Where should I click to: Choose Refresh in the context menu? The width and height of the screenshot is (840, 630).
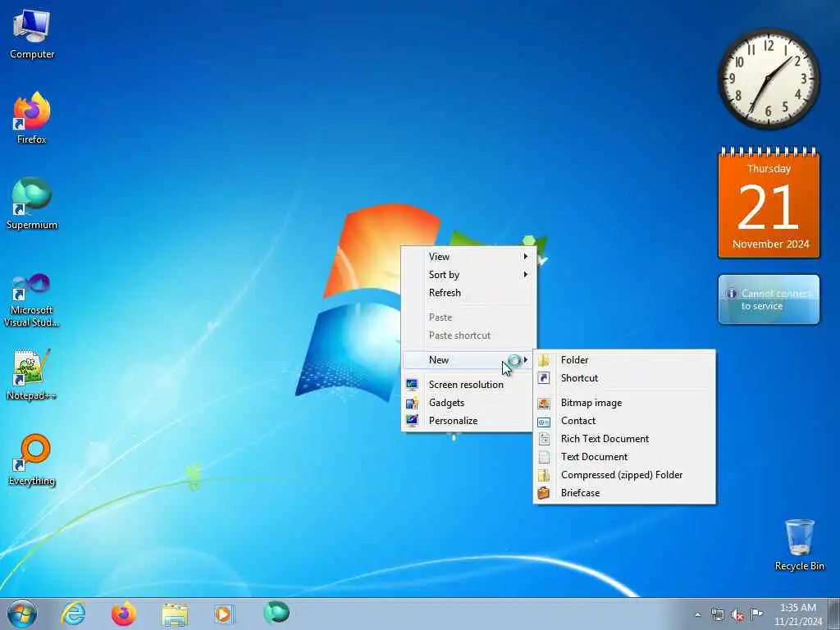click(x=468, y=293)
